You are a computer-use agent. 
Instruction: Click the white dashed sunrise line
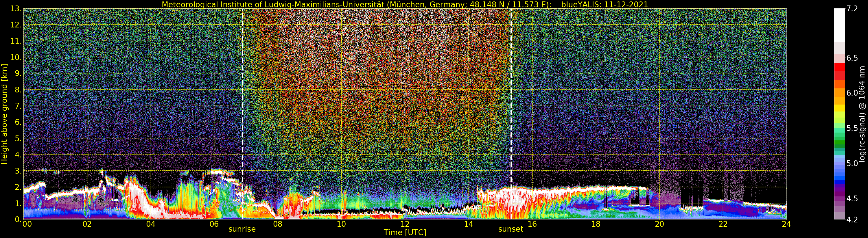coord(242,101)
